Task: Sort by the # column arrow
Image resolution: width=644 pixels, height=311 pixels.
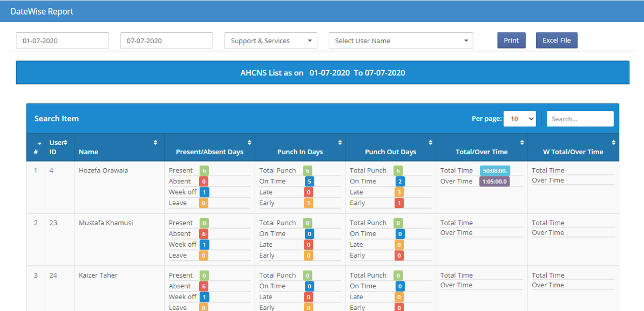Action: pos(39,143)
